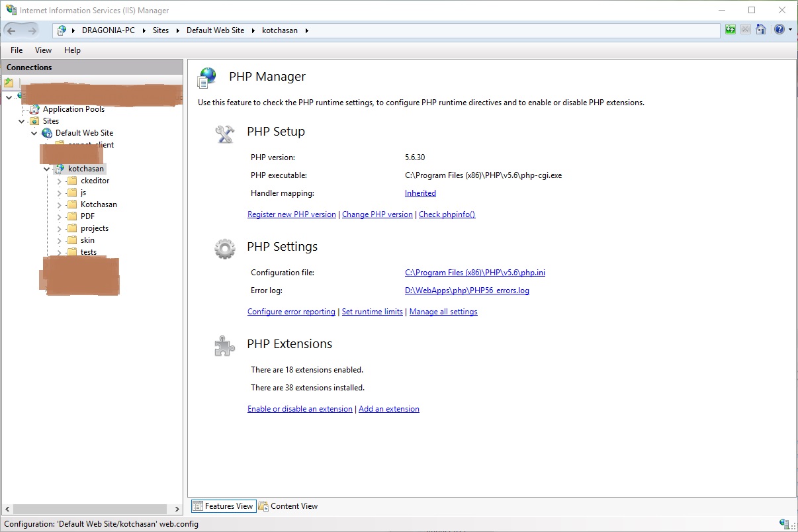Click the Kotchasan subfolder icon
Screen dimensions: 798x532
(73, 204)
